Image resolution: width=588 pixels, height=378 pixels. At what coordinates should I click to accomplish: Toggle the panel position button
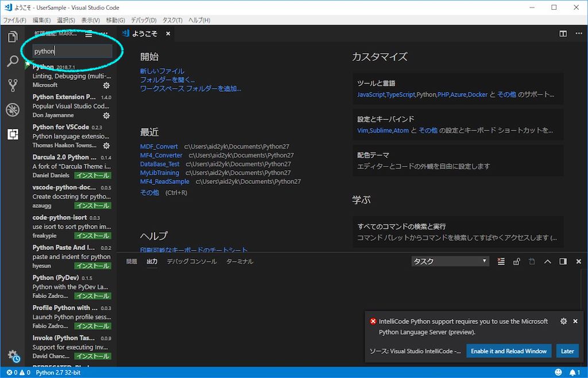pyautogui.click(x=563, y=261)
